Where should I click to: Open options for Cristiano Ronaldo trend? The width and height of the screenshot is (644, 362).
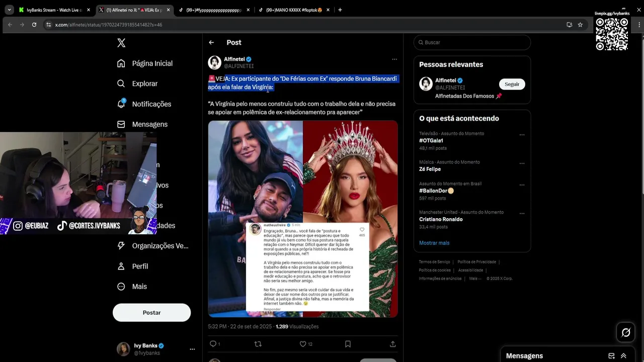(522, 213)
